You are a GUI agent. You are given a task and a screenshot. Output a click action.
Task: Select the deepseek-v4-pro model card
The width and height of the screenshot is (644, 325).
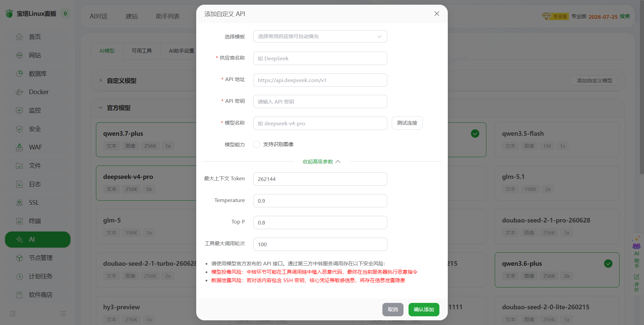point(147,183)
